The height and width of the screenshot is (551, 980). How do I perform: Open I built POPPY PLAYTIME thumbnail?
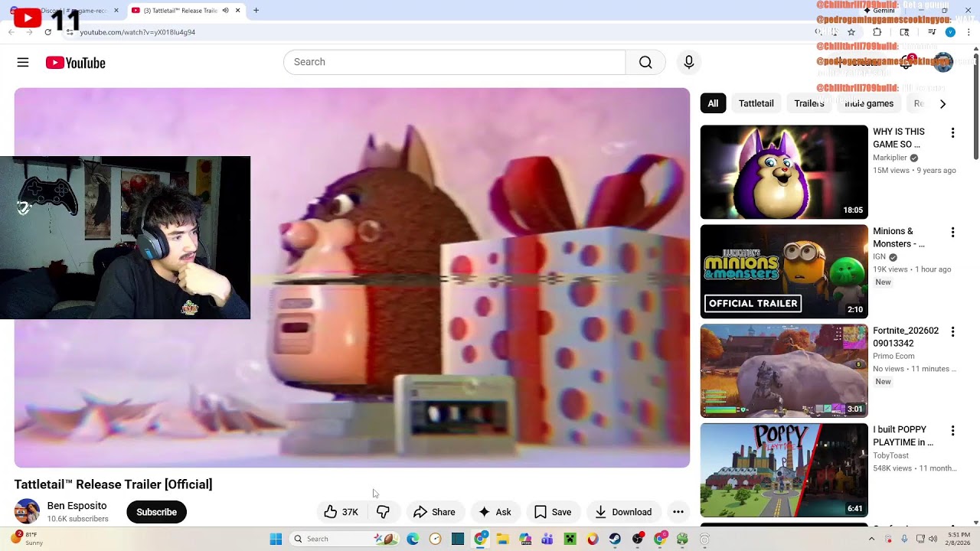point(784,471)
